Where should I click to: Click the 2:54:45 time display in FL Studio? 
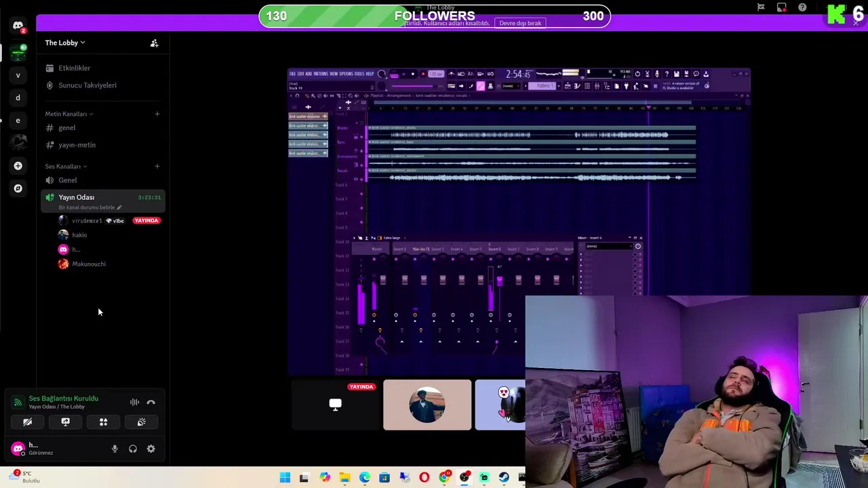coord(518,74)
